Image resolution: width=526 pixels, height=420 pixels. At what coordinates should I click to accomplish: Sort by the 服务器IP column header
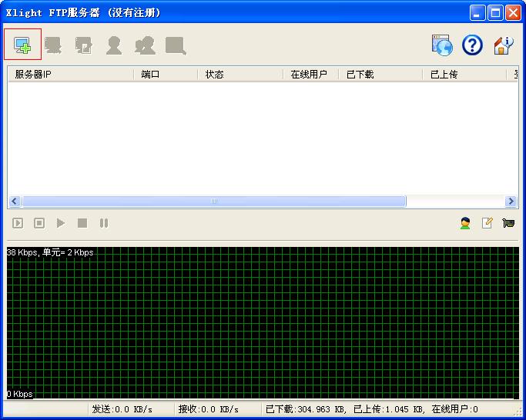(x=70, y=74)
